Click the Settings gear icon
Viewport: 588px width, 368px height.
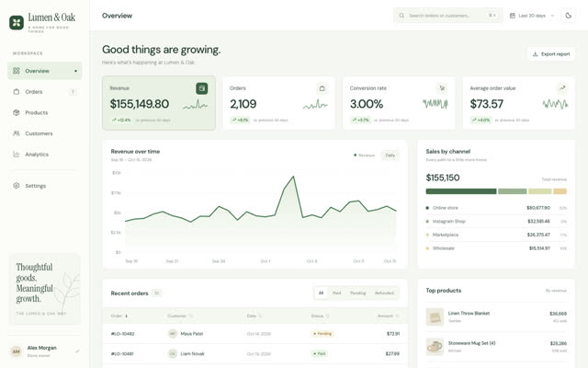17,186
